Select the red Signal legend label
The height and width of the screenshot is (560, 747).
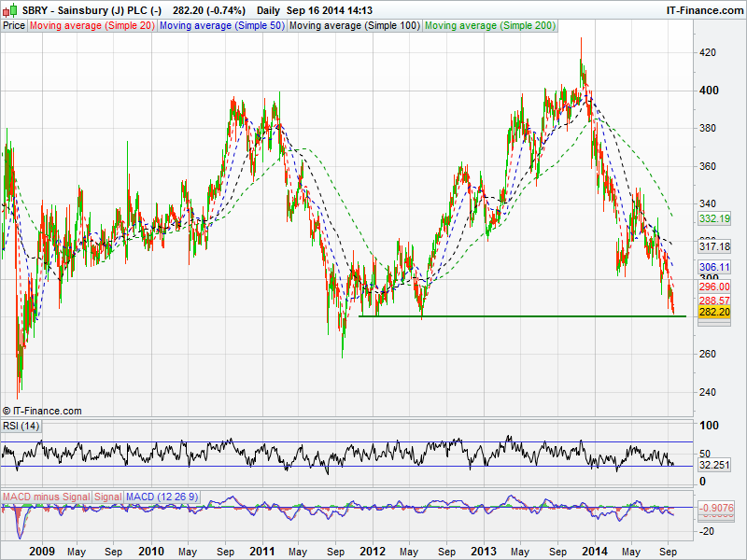click(107, 496)
